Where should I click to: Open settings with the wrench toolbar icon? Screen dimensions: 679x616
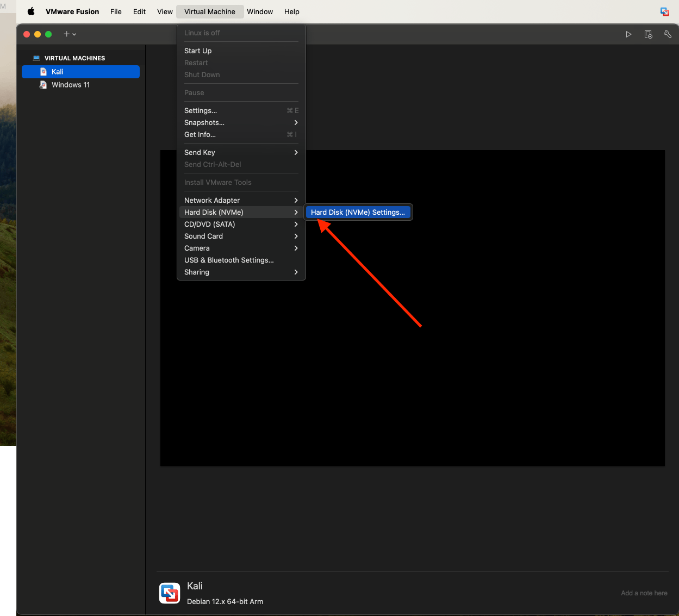click(668, 34)
